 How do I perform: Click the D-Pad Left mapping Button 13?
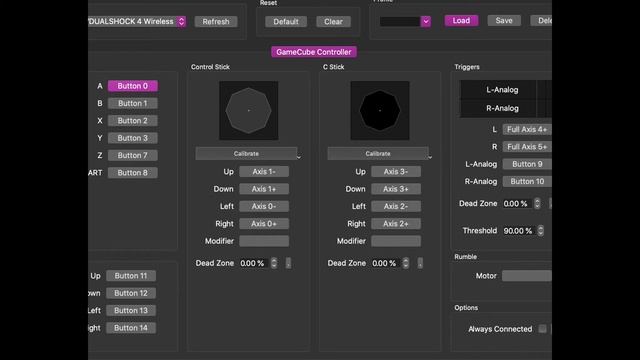click(x=131, y=310)
